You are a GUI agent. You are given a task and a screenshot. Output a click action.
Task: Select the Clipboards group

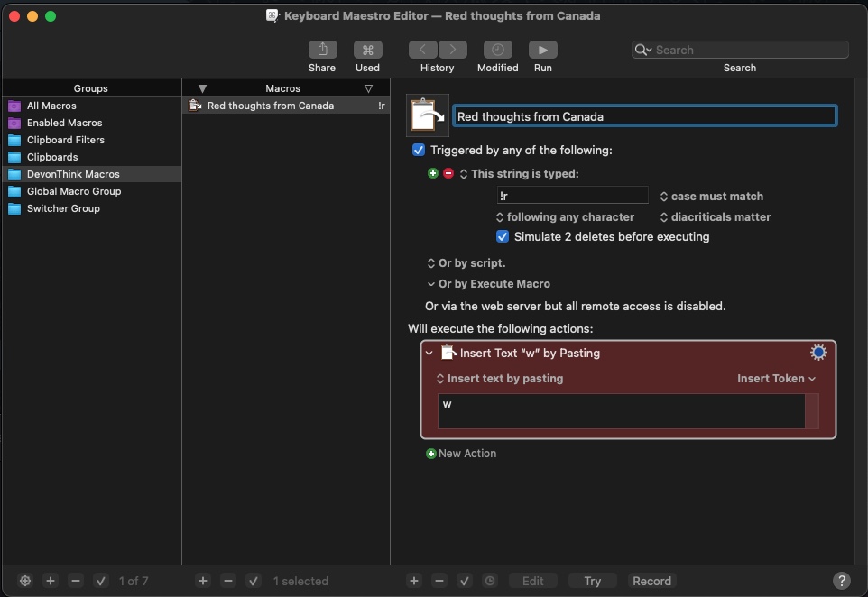(91, 157)
